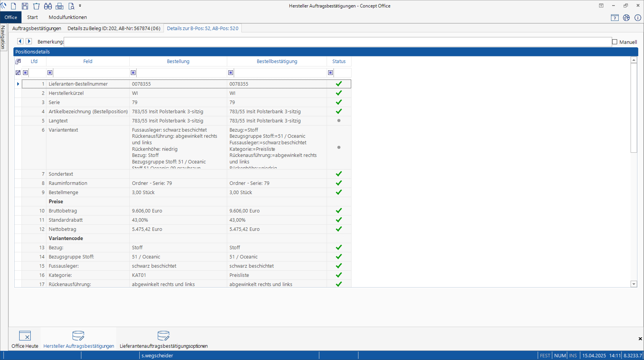Screen dimensions: 644x360
Task: Toggle the filter checkbox in Bestellung column
Action: (133, 72)
